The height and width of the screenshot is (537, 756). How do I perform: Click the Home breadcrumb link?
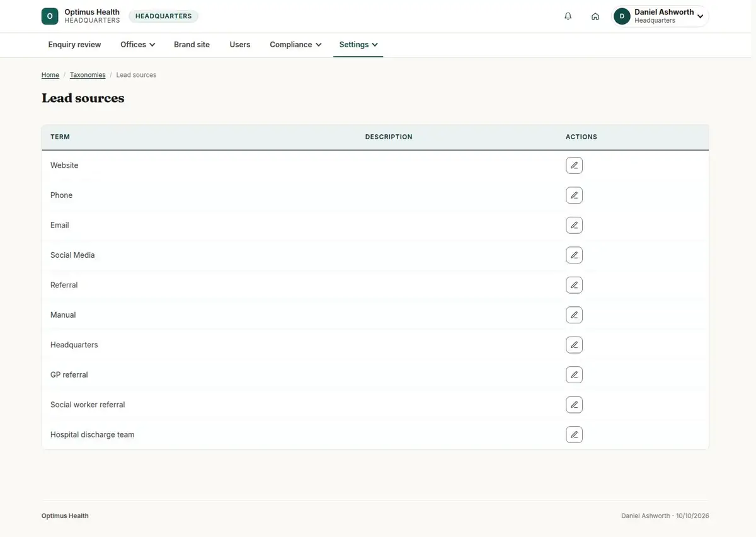point(50,75)
